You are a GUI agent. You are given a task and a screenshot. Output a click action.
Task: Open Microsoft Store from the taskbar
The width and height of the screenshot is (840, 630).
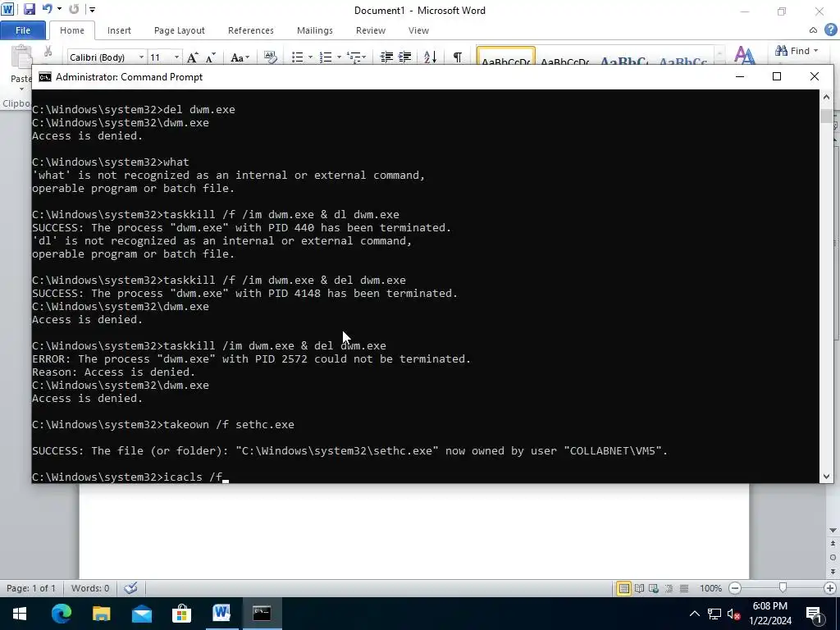pyautogui.click(x=181, y=614)
